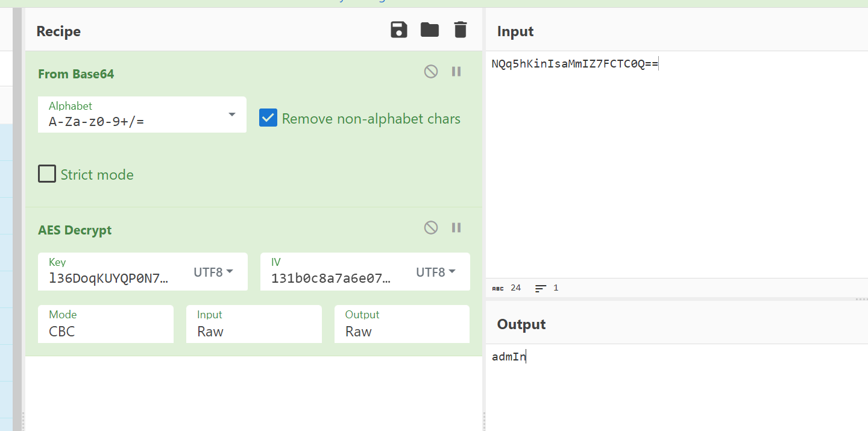This screenshot has height=431, width=868.
Task: Click into the AES IV field
Action: point(331,278)
